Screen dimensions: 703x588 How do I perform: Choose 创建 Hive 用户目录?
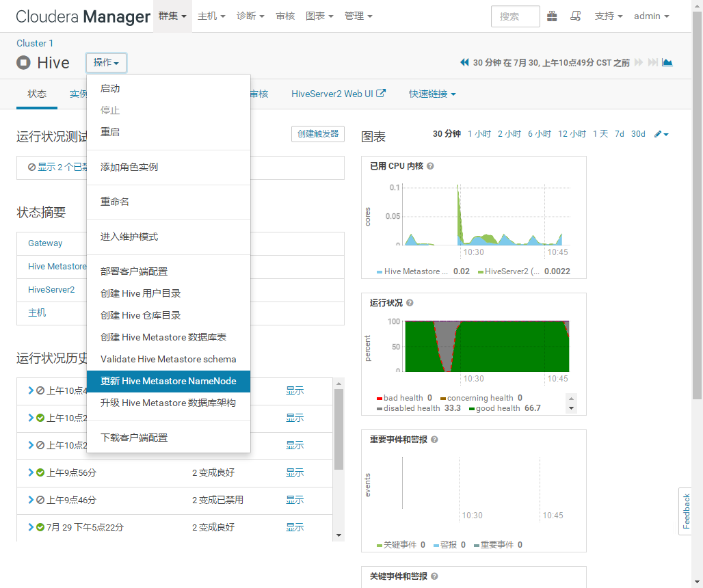click(x=168, y=293)
